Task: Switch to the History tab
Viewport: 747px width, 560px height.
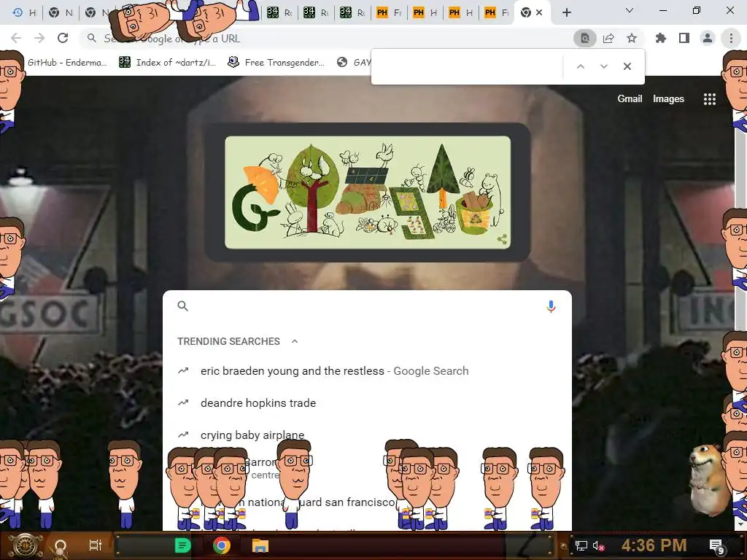Action: 24,13
